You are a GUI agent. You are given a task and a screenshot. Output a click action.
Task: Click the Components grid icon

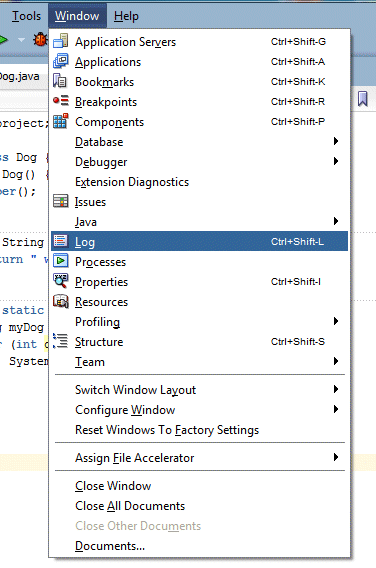point(60,121)
